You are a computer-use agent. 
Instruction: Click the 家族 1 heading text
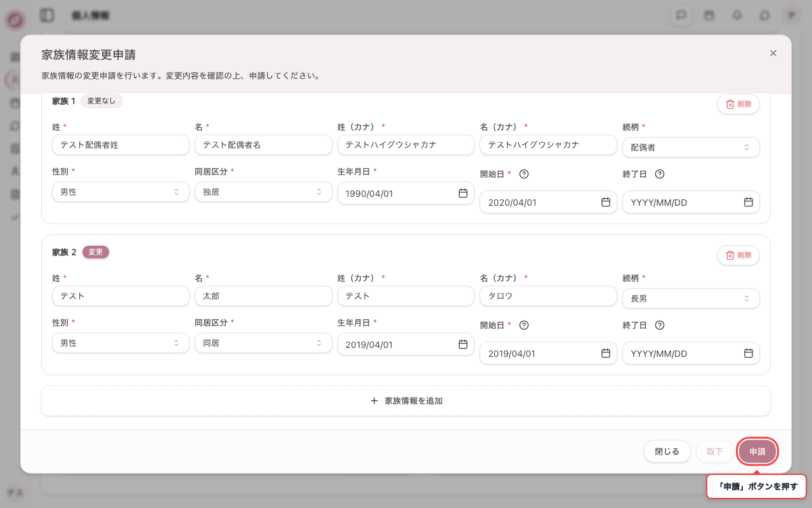[x=63, y=101]
